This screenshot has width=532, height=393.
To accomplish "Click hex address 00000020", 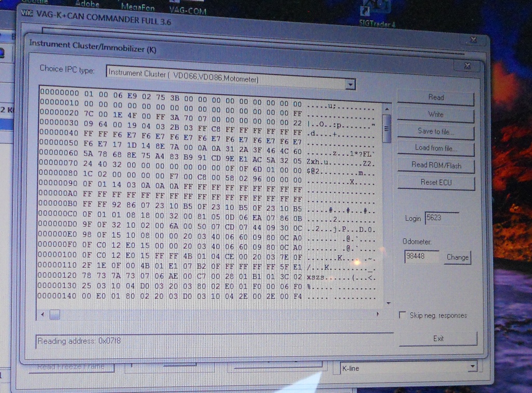I will pyautogui.click(x=59, y=112).
